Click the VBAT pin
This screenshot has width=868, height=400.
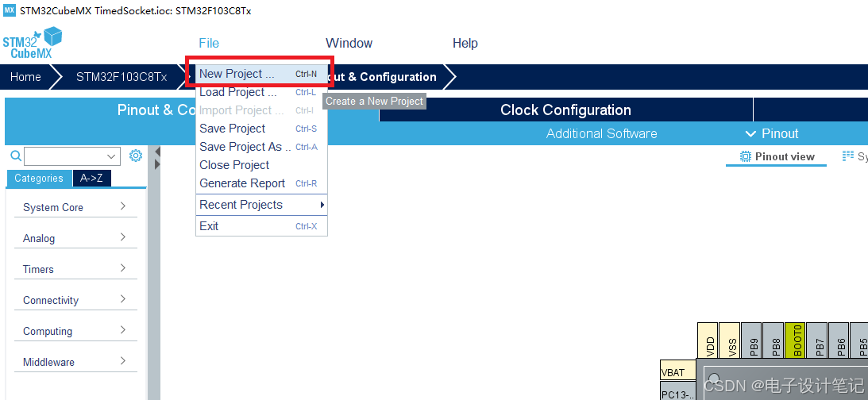pyautogui.click(x=678, y=370)
